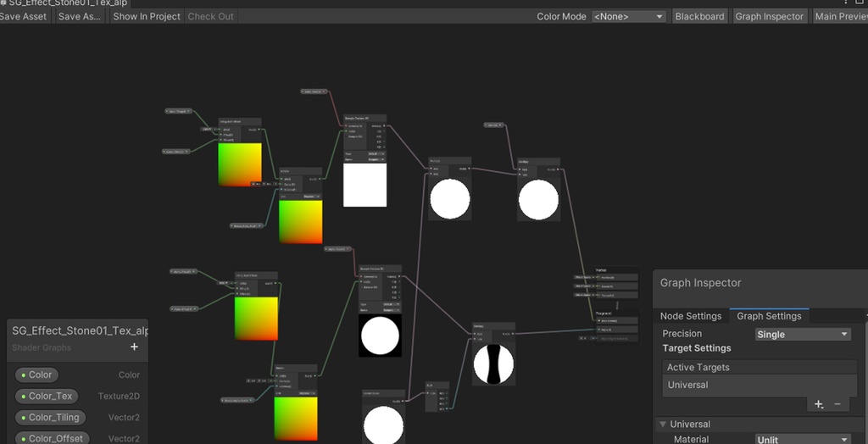Image resolution: width=868 pixels, height=444 pixels.
Task: Click the Graph Inspector panel title
Action: tap(700, 283)
